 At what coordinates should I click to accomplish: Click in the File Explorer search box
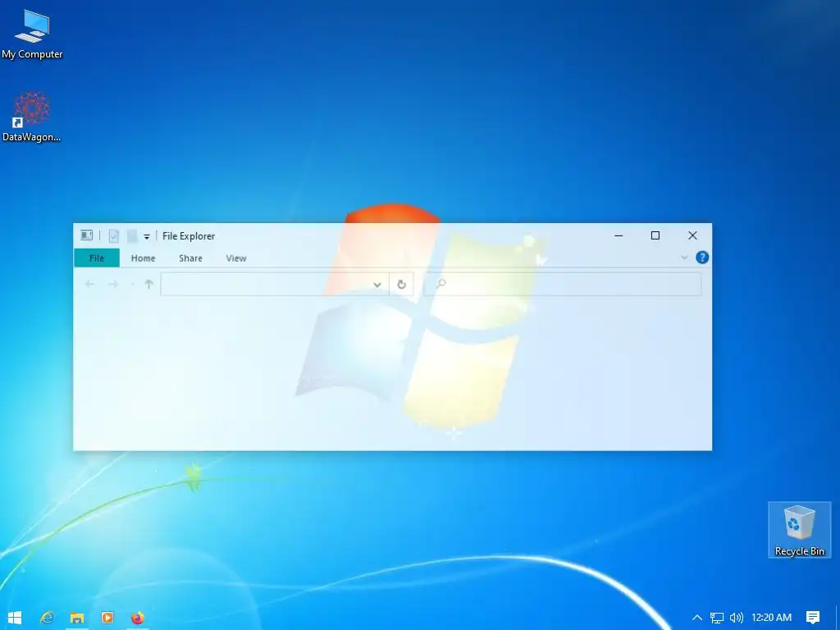(x=563, y=284)
